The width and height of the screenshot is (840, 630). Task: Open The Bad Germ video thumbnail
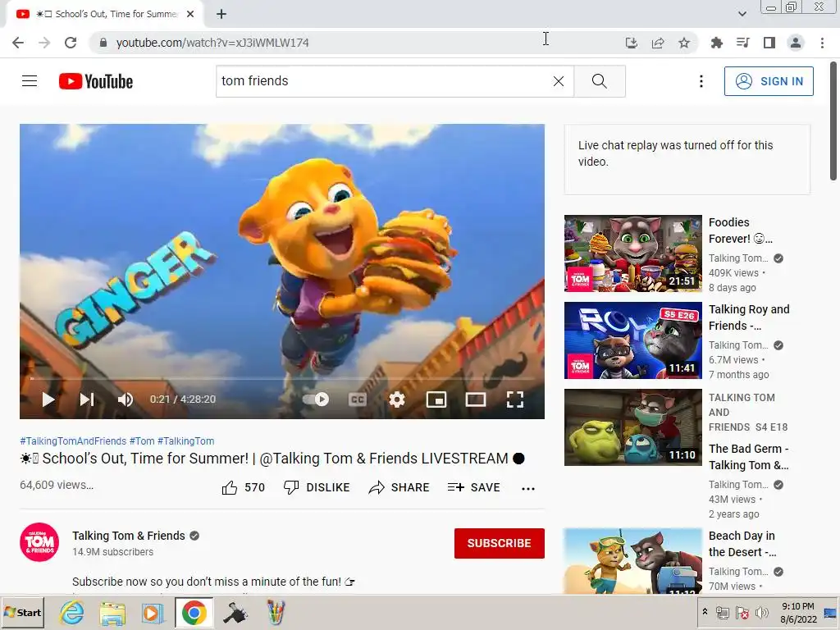point(632,427)
